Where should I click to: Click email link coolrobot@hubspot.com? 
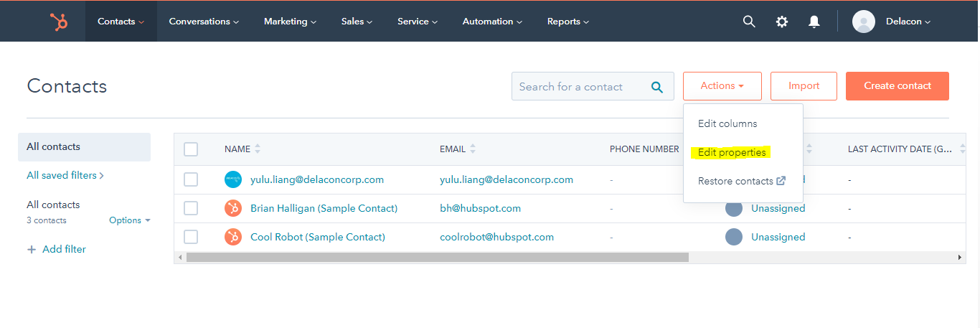tap(496, 237)
